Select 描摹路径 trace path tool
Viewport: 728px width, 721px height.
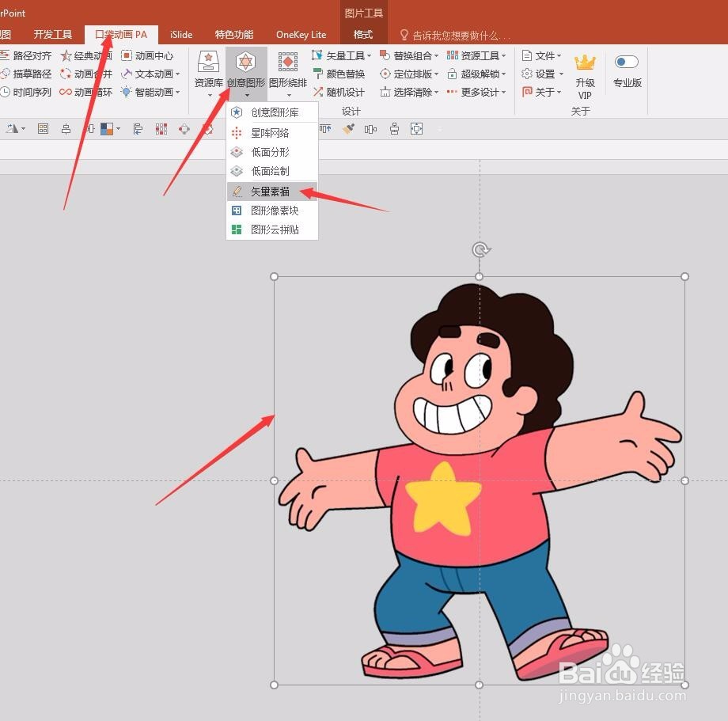tap(26, 74)
